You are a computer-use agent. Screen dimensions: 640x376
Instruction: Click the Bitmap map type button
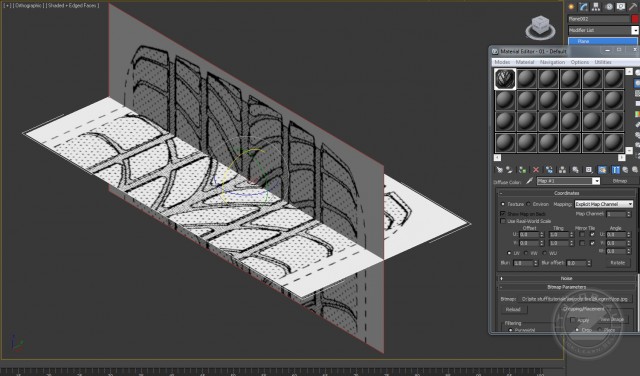620,181
